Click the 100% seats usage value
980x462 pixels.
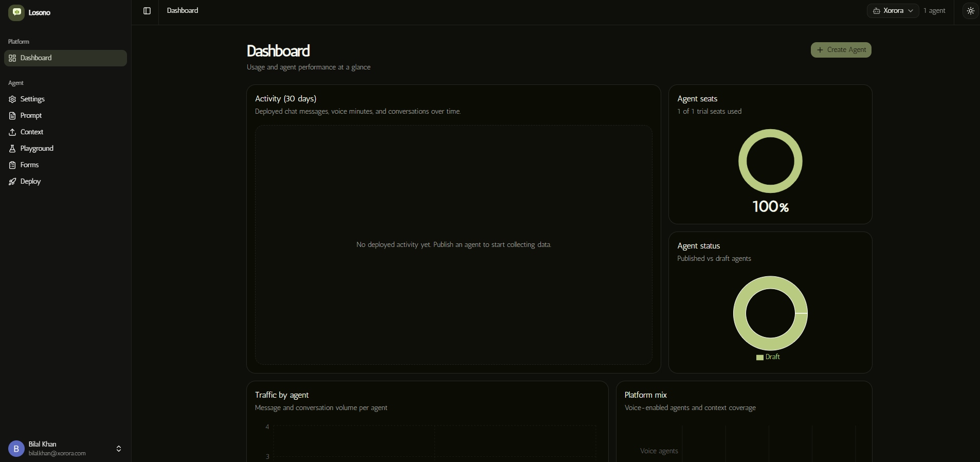[770, 207]
